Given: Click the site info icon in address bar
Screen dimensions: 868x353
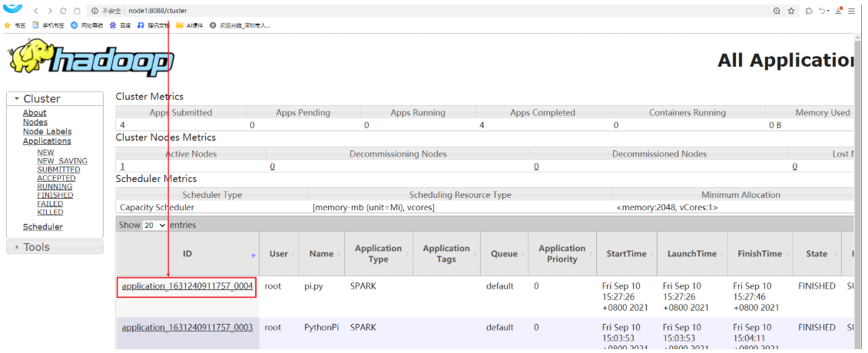Looking at the screenshot, I should (x=95, y=11).
